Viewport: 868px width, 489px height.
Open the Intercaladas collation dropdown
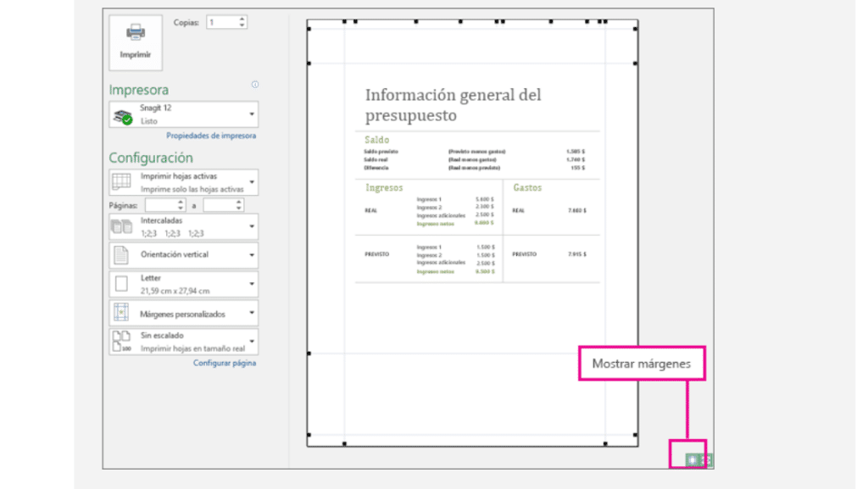(x=184, y=227)
